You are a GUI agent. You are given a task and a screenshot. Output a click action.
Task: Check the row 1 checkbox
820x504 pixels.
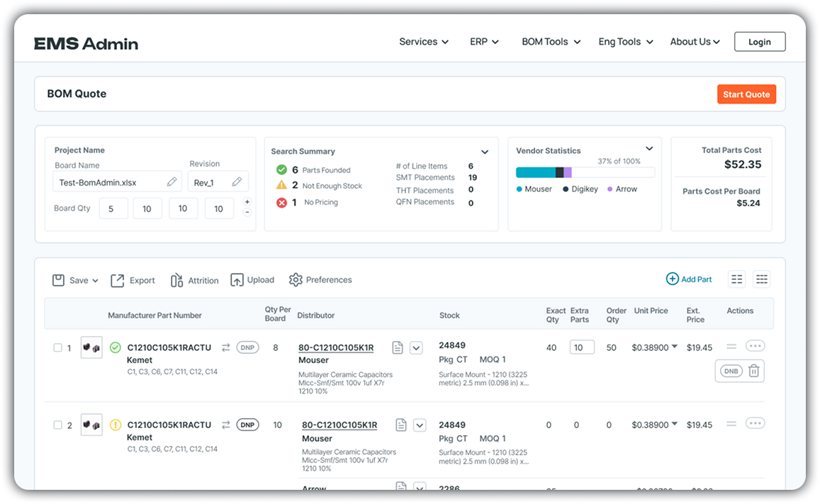(x=58, y=348)
